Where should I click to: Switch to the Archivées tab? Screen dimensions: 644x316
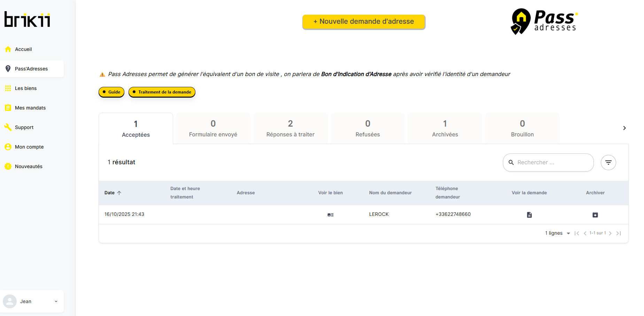pyautogui.click(x=445, y=128)
